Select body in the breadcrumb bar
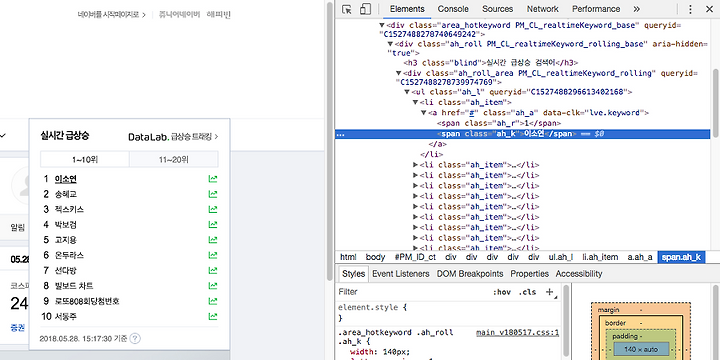Screen dimensions: 720x360 click(375, 257)
